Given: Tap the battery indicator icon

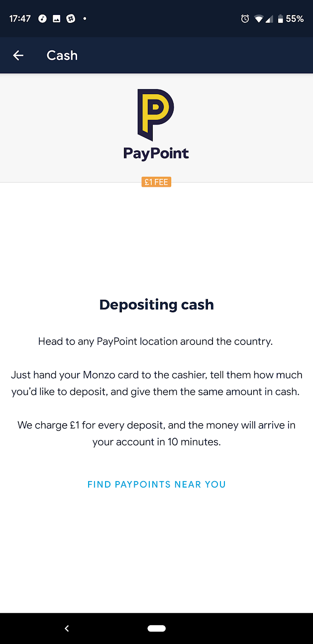Looking at the screenshot, I should coord(281,19).
